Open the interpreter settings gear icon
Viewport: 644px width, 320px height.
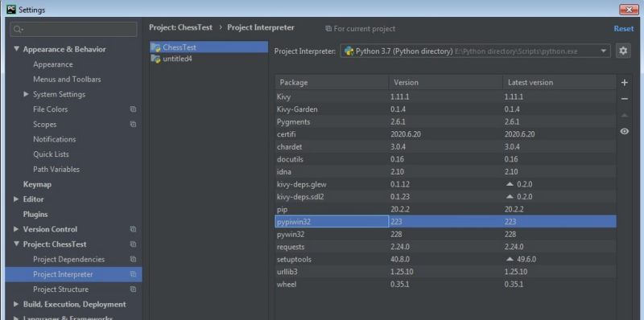pyautogui.click(x=623, y=51)
